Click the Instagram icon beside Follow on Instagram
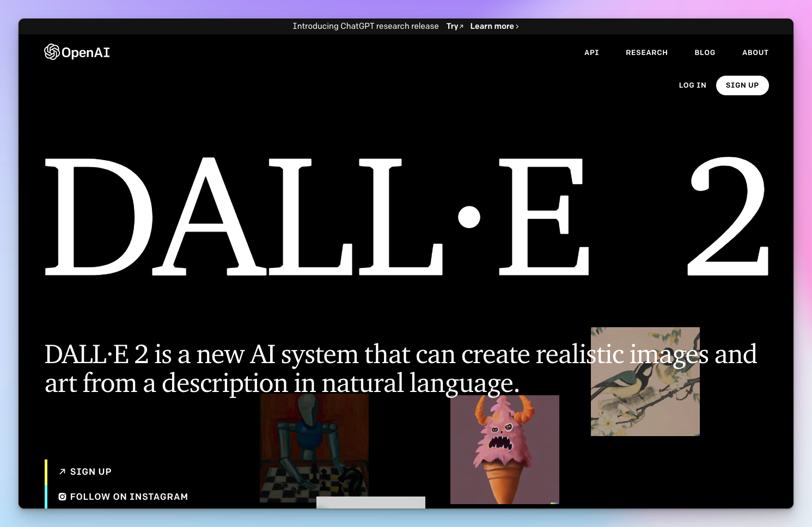 pyautogui.click(x=62, y=497)
